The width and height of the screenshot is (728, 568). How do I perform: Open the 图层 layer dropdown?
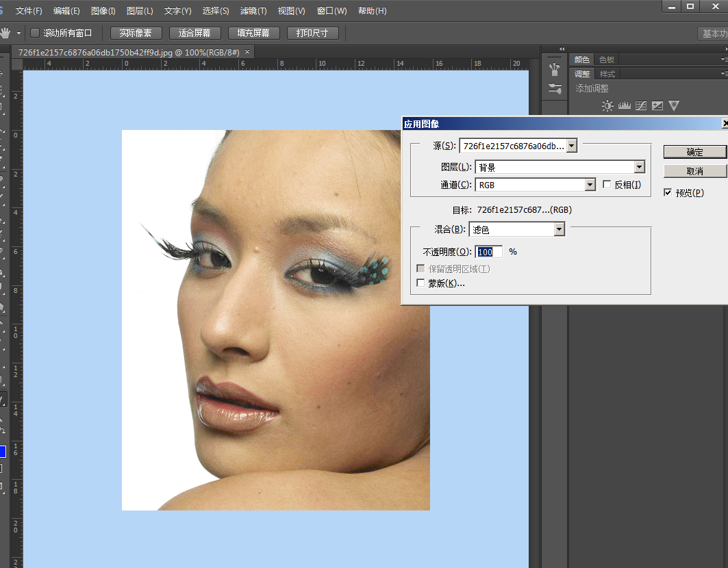(639, 167)
